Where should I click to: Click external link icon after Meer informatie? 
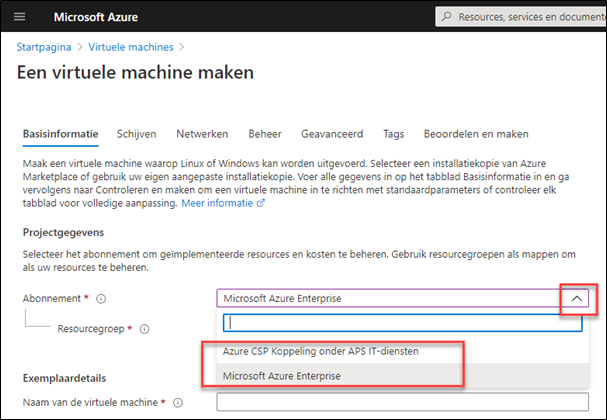pos(261,203)
